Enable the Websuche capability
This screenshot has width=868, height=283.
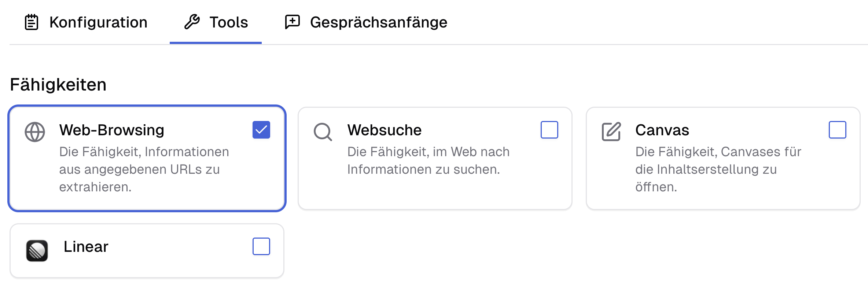[x=549, y=129]
